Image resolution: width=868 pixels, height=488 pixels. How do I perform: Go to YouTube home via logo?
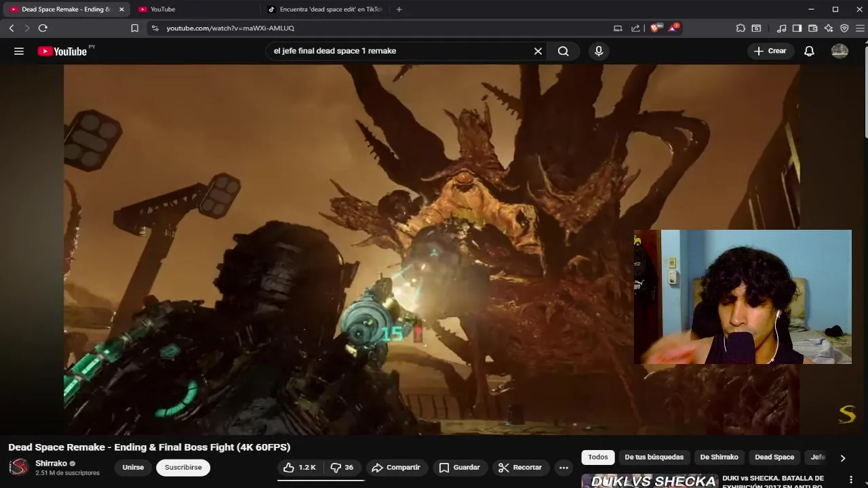click(x=62, y=52)
